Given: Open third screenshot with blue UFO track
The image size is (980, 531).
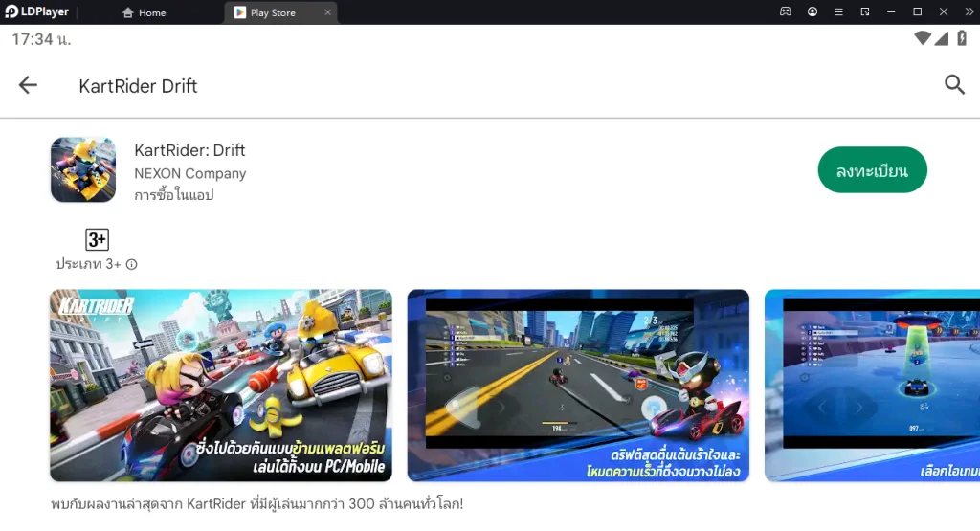Looking at the screenshot, I should point(872,386).
